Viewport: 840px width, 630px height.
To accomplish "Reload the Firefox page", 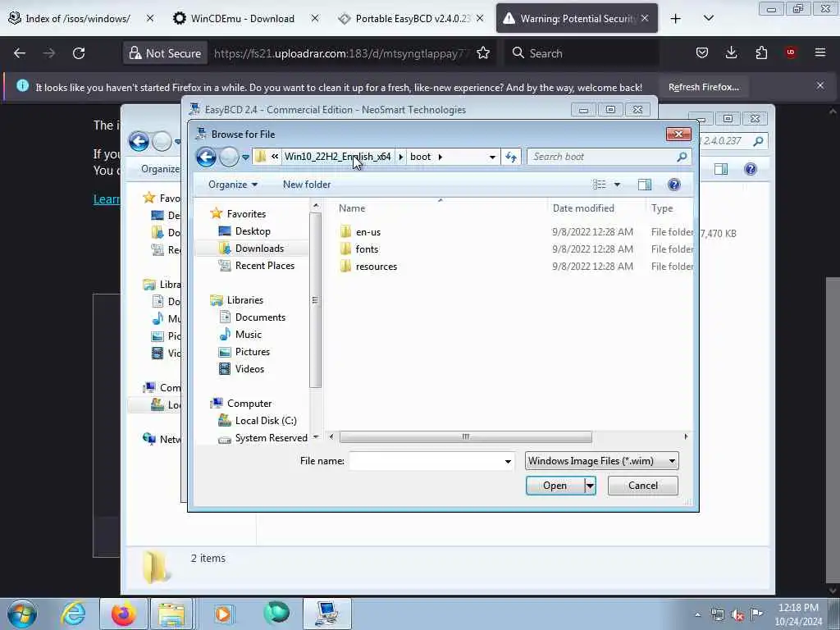I will tap(79, 53).
